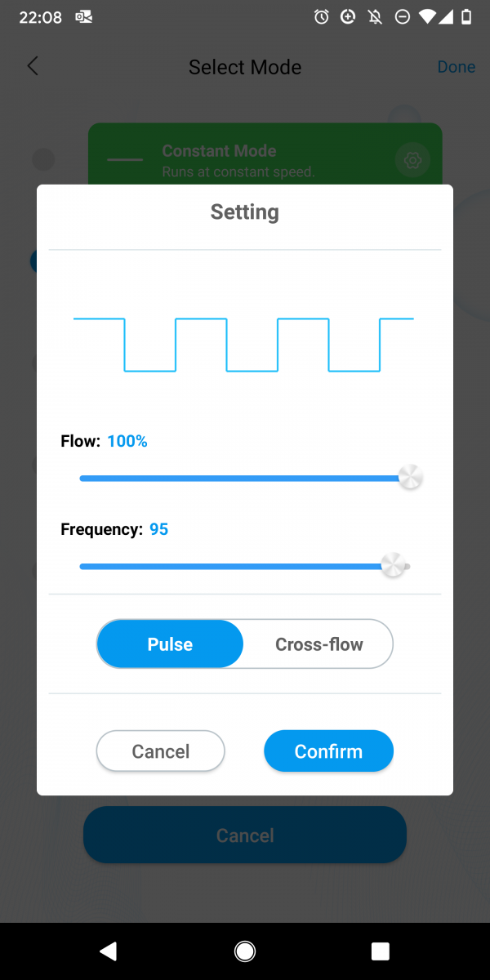The image size is (490, 980).
Task: Switch to Cross-flow mode
Action: 318,644
